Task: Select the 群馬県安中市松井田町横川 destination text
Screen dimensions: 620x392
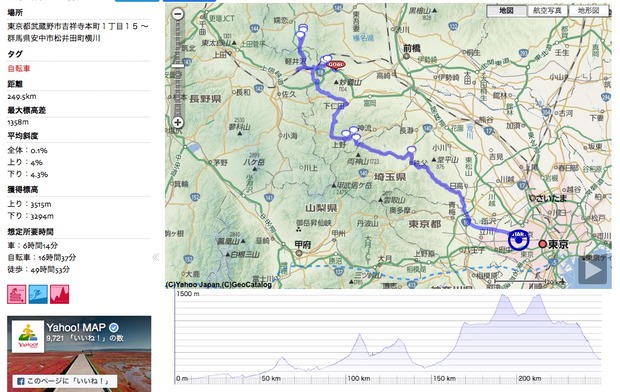Action: (54, 38)
